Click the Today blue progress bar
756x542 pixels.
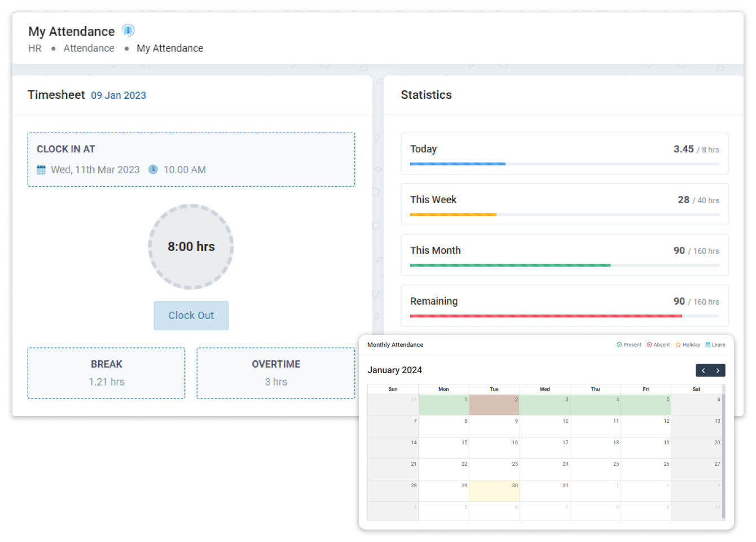(458, 164)
